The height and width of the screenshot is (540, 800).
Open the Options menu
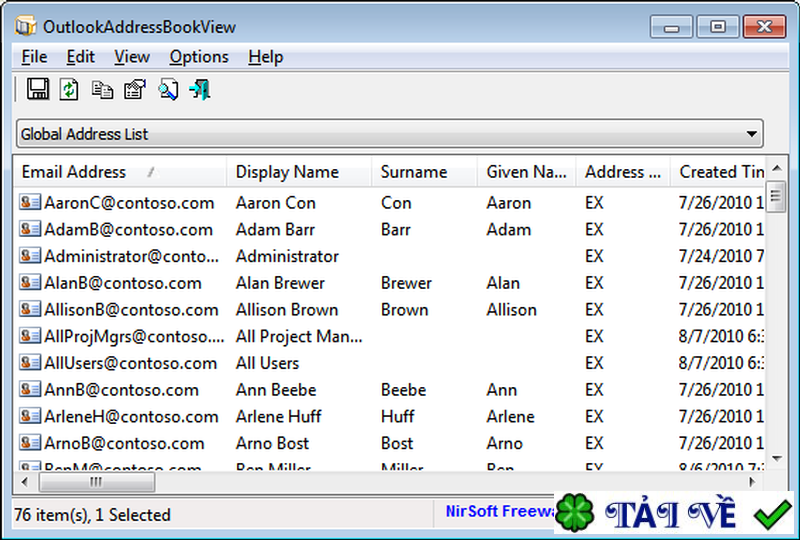[199, 57]
